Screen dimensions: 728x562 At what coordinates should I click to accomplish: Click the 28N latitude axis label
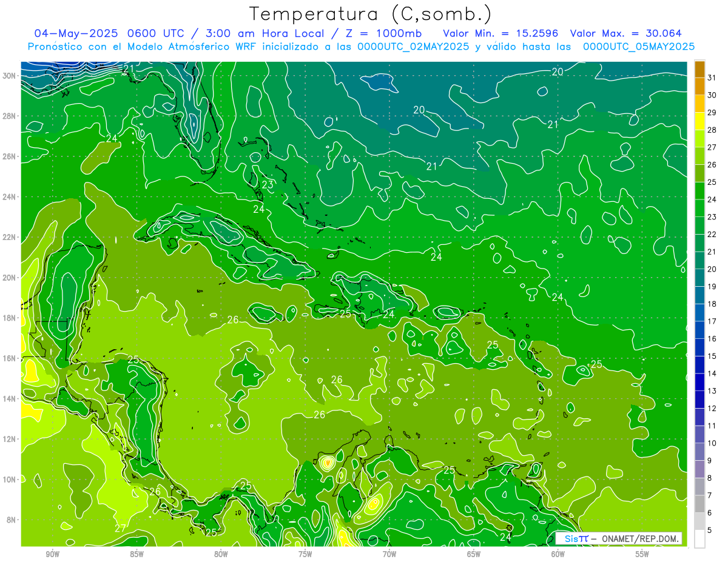pyautogui.click(x=10, y=116)
